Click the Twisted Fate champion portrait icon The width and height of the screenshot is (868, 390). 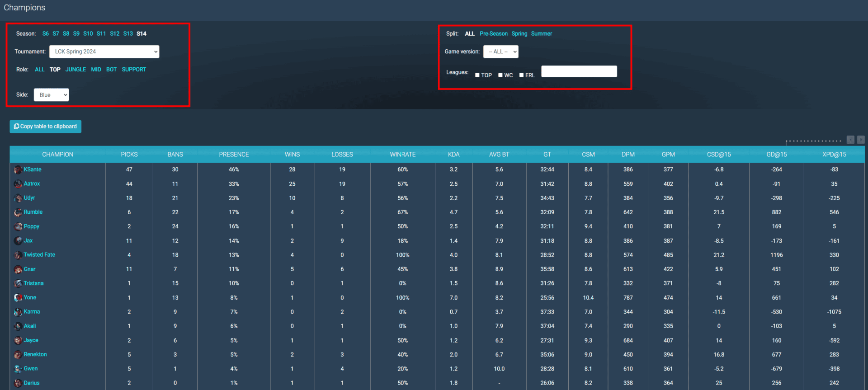[18, 255]
